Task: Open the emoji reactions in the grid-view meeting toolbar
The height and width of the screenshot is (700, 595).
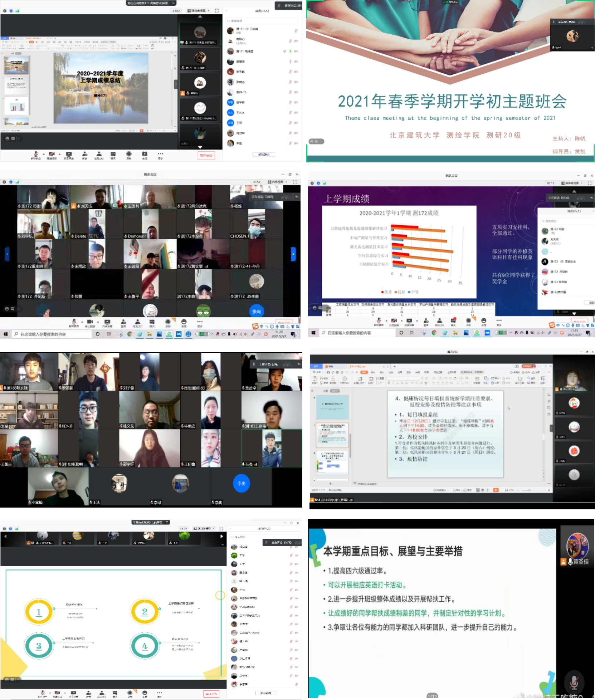Action: (184, 323)
